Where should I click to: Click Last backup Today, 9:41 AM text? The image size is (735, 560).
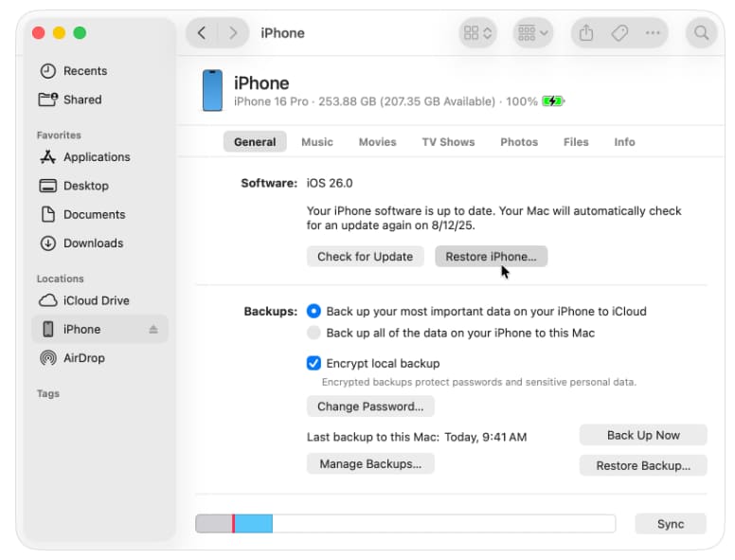click(417, 437)
